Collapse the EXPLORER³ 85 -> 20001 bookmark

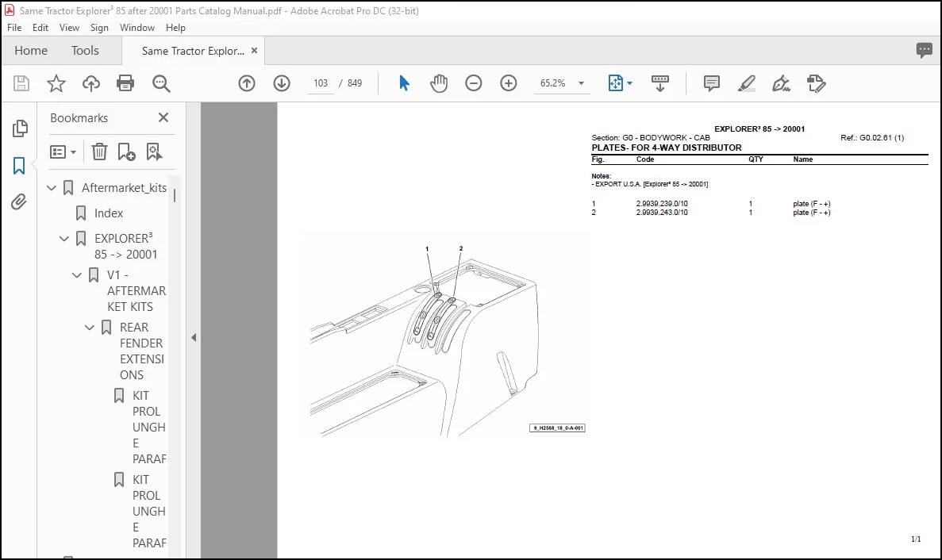[64, 238]
